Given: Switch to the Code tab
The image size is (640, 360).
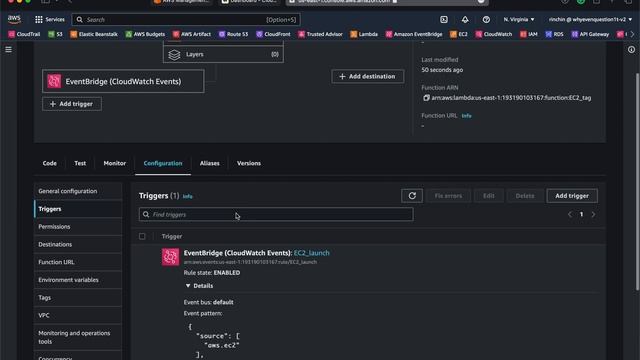Looking at the screenshot, I should (49, 163).
